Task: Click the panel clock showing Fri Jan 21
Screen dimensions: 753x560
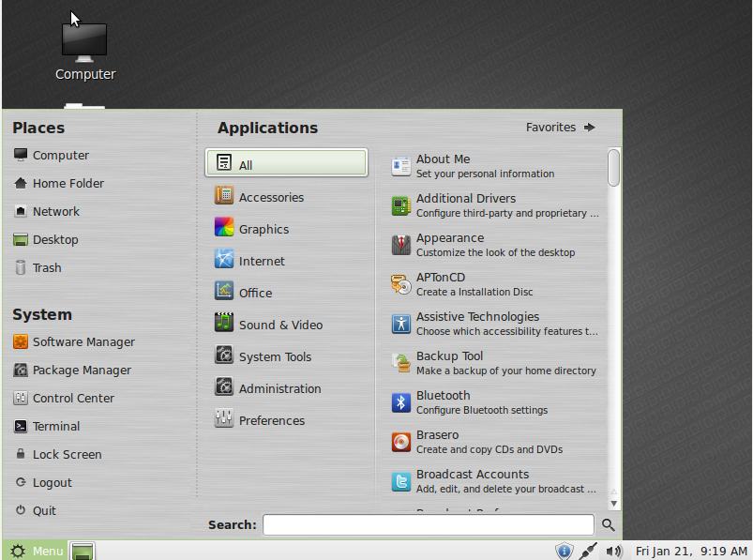Action: coord(691,551)
